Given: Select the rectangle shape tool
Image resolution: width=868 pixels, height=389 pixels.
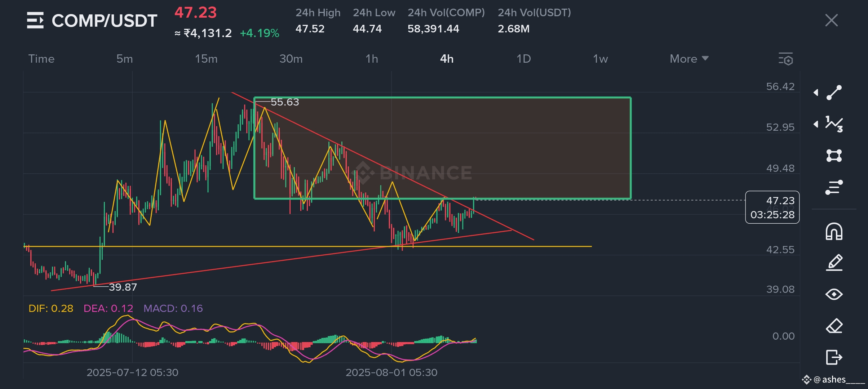Looking at the screenshot, I should click(834, 156).
